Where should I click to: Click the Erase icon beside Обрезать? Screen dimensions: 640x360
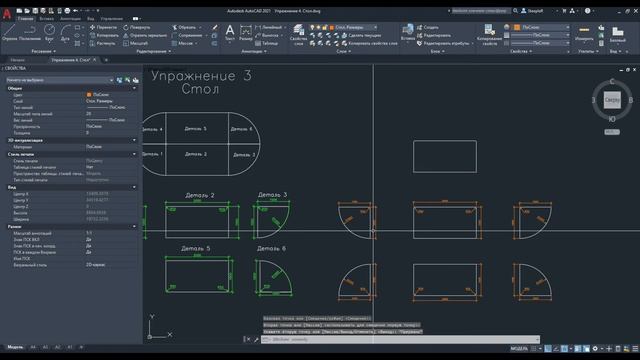(215, 27)
